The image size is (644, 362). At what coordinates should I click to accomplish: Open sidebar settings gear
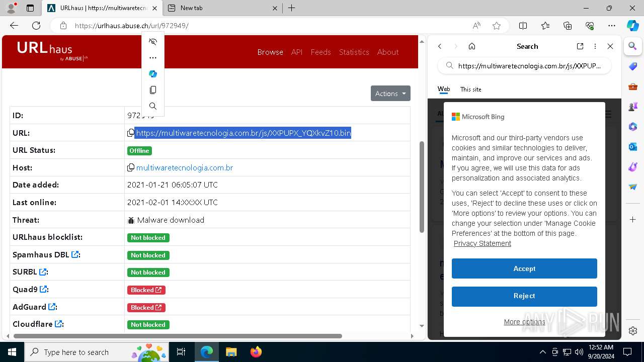[x=633, y=331]
